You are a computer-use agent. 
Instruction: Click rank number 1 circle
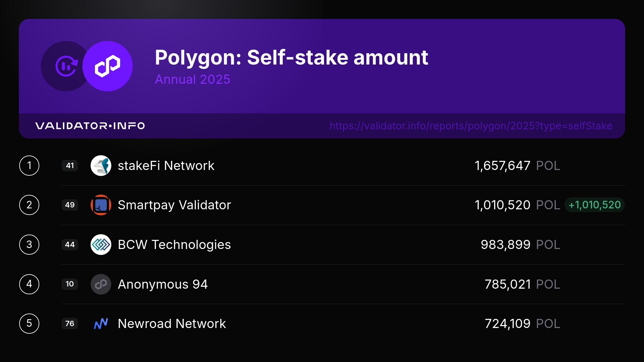[x=29, y=166]
